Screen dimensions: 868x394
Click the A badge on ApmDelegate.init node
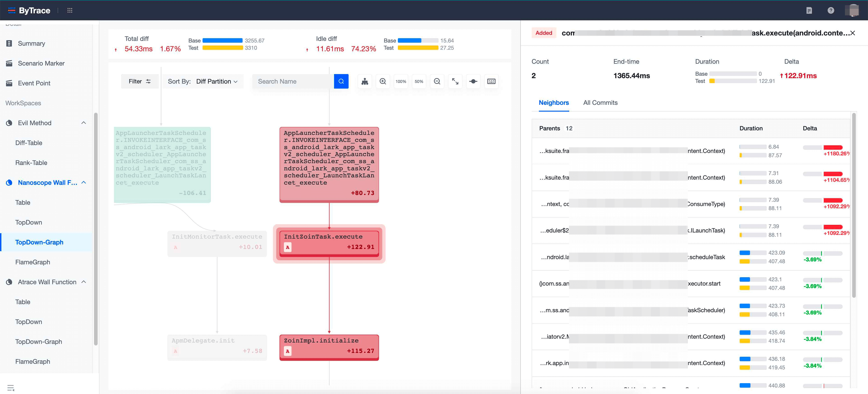[x=175, y=351]
